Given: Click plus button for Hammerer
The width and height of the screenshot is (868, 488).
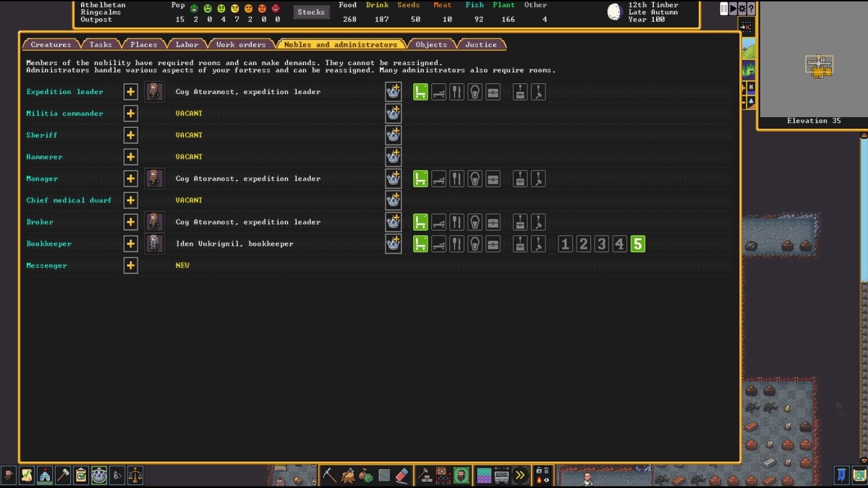Looking at the screenshot, I should pos(130,157).
